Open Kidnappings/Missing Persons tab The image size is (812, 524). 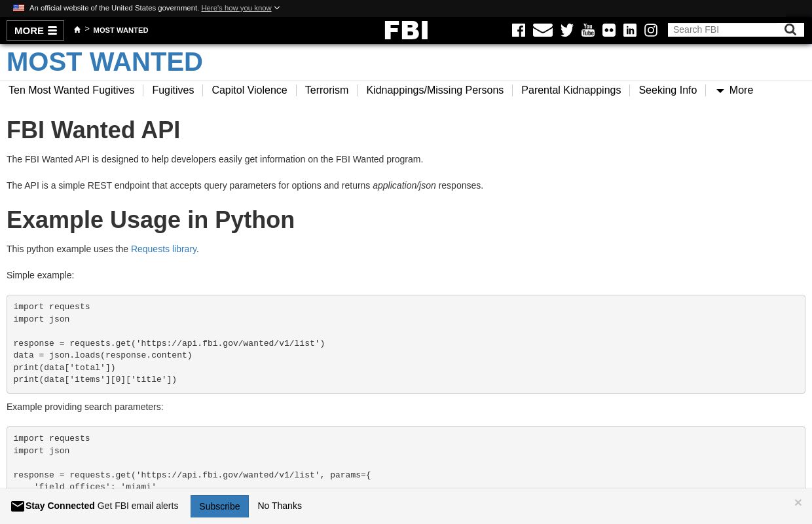click(435, 90)
